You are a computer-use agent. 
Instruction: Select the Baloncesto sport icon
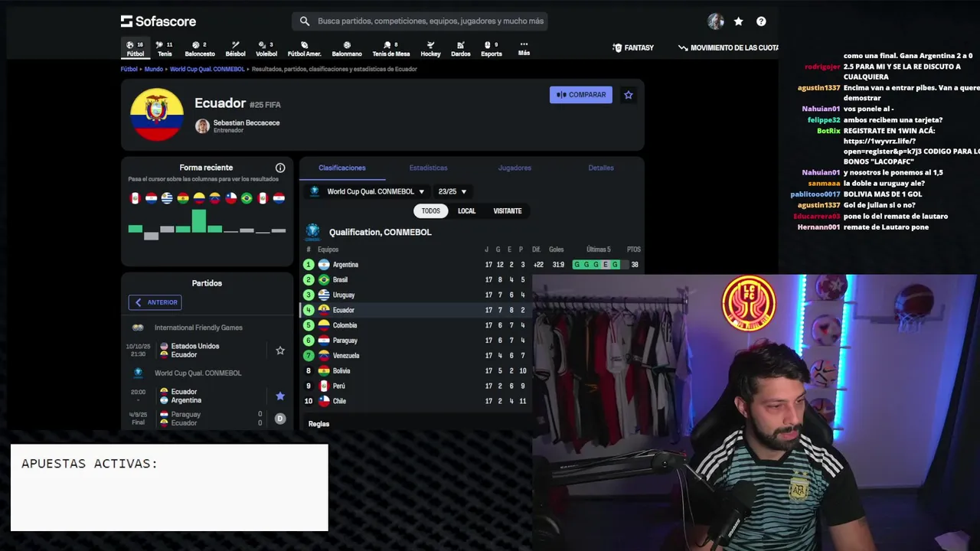coord(200,49)
